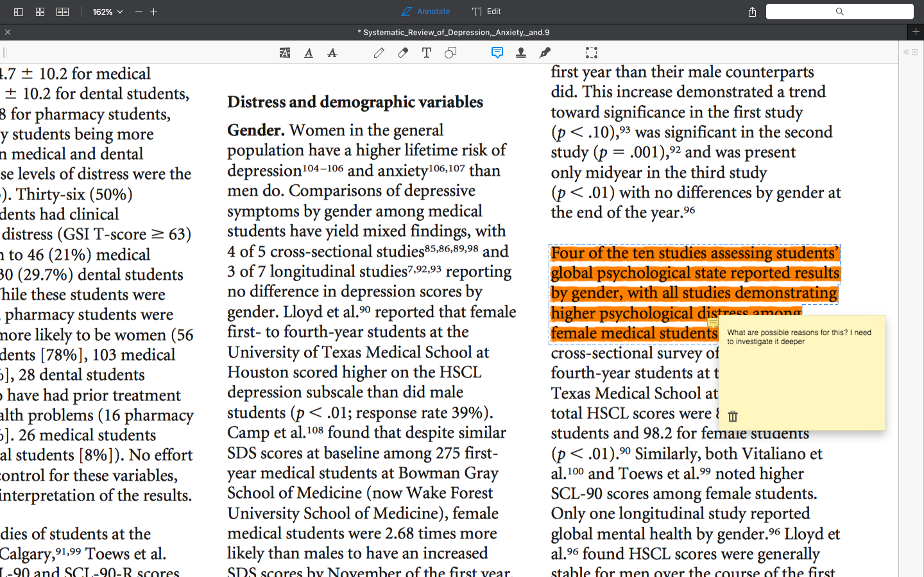Zoom out with the minus button

139,12
